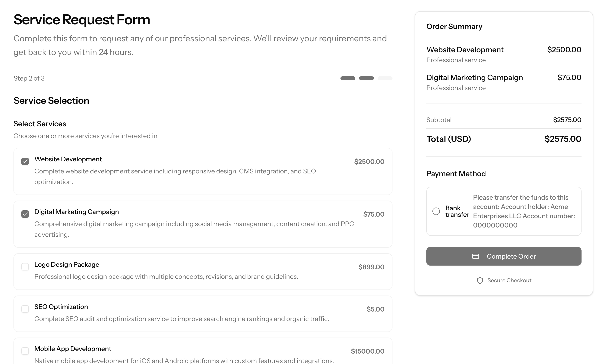
Task: Click the Website Development description text
Action: 175,177
